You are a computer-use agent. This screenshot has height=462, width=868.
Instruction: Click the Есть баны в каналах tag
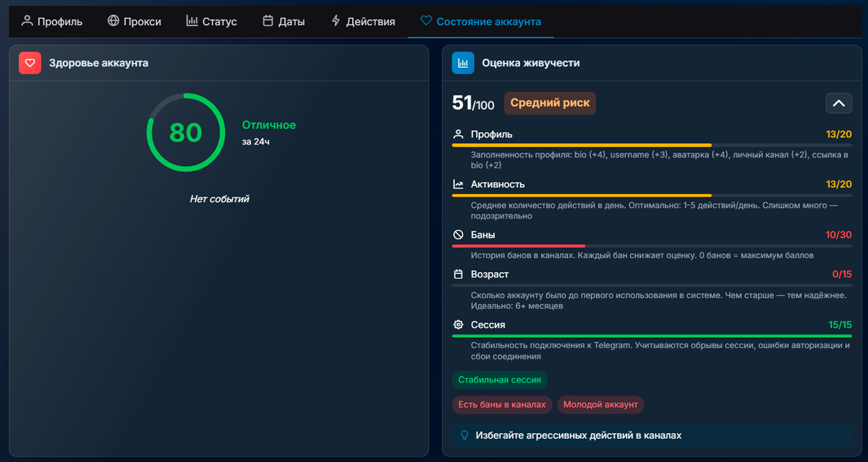[x=502, y=404]
